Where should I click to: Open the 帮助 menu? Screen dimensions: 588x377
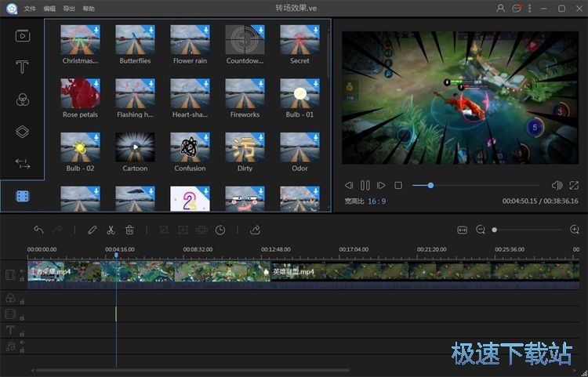[89, 9]
